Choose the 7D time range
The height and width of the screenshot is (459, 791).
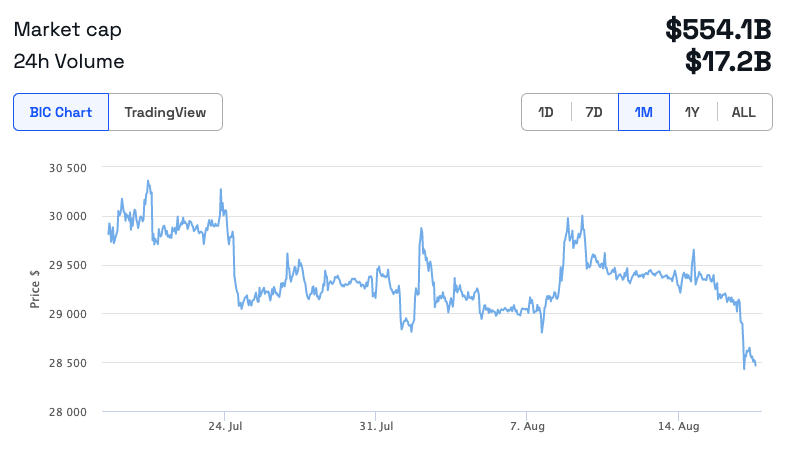tap(594, 112)
